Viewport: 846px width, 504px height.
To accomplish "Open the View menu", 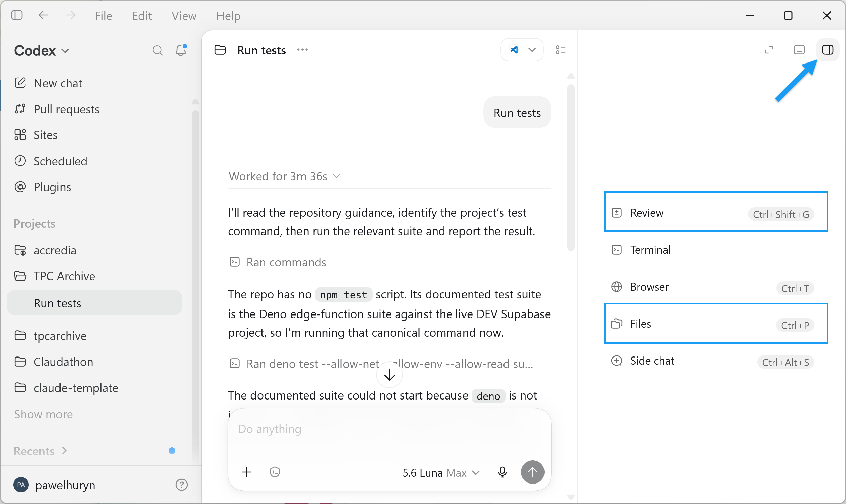I will point(184,16).
